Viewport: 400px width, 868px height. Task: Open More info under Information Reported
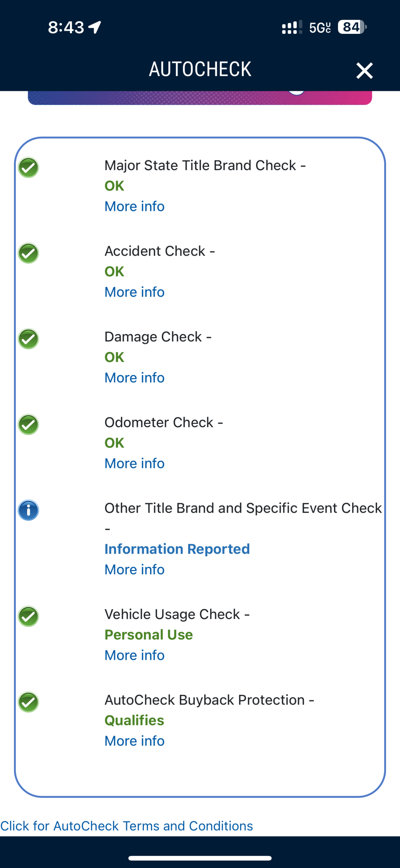tap(134, 570)
